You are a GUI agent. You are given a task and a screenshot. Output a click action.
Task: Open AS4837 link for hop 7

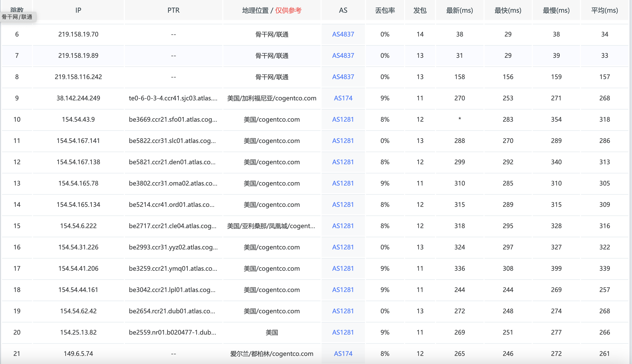[x=343, y=56]
